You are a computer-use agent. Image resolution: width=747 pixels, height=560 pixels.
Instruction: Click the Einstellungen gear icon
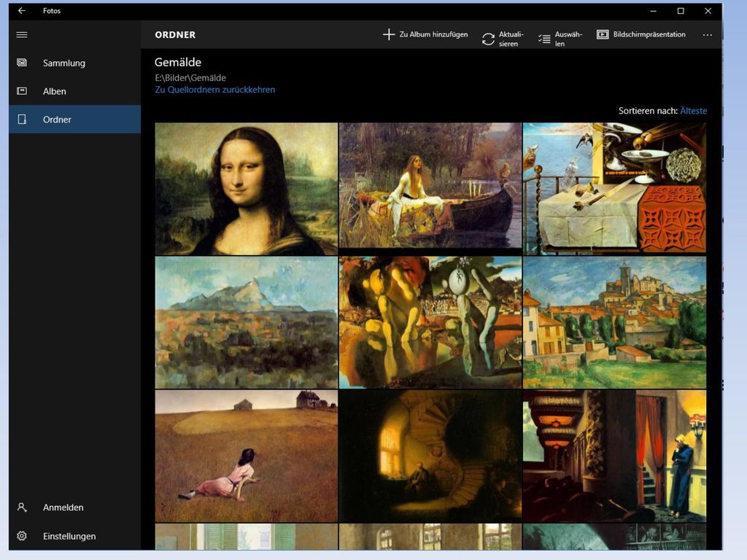[22, 536]
